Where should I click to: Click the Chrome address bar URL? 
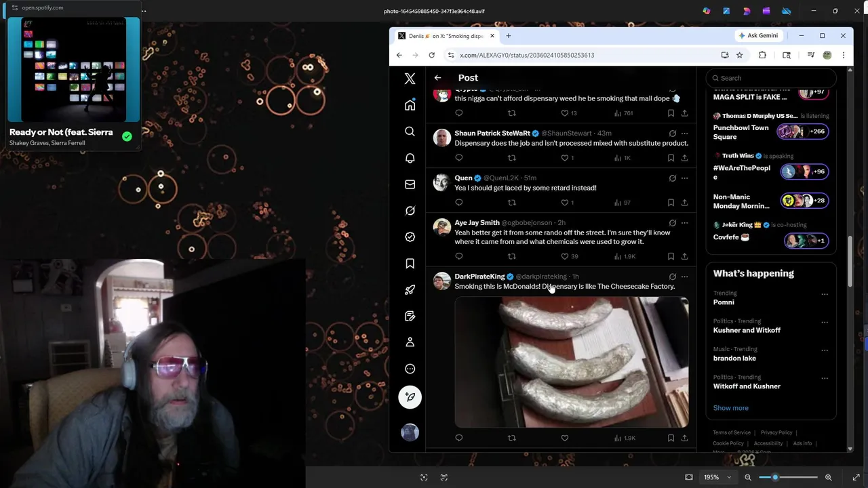(x=527, y=55)
